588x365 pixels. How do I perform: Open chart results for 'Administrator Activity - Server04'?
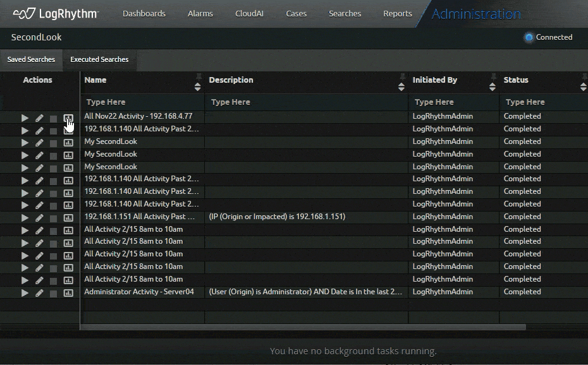[x=68, y=292]
